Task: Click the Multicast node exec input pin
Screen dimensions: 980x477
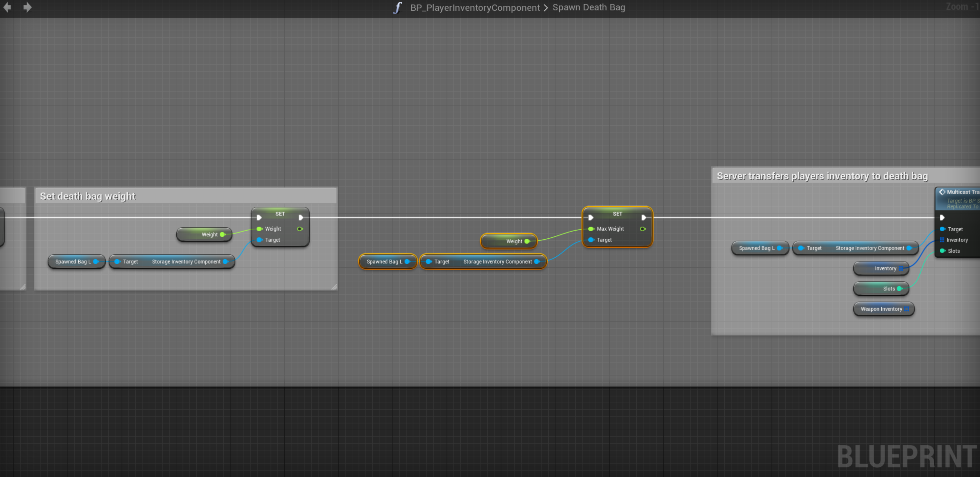Action: point(942,217)
